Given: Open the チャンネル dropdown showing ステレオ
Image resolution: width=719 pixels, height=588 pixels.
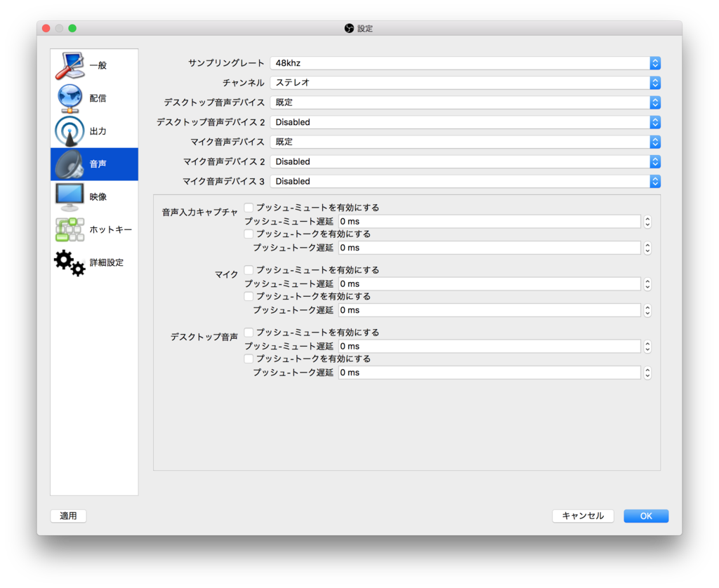Looking at the screenshot, I should (x=484, y=83).
